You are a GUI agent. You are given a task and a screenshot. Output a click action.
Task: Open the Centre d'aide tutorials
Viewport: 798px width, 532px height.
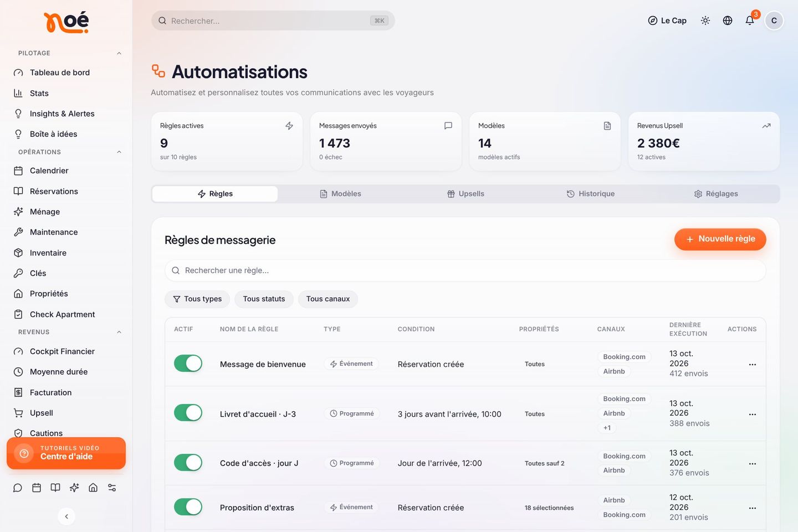(x=66, y=453)
